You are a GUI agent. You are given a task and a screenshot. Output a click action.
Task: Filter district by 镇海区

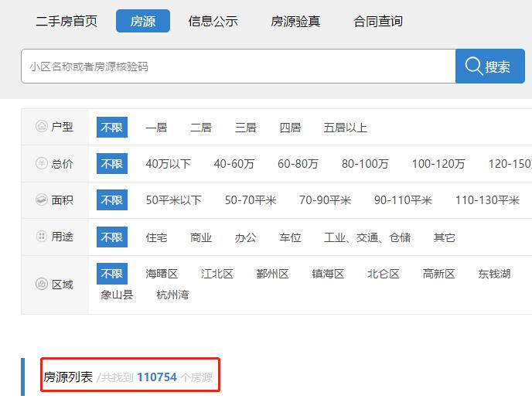[x=328, y=274]
